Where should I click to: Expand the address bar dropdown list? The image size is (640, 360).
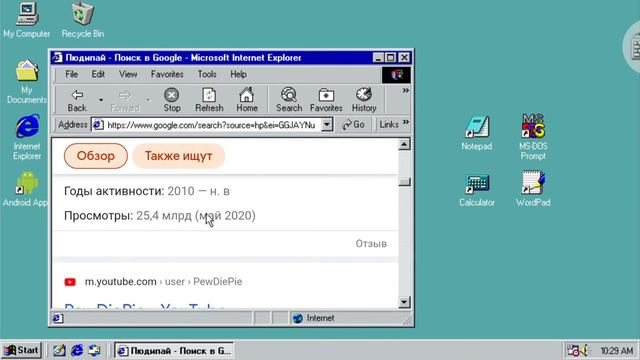pos(327,125)
